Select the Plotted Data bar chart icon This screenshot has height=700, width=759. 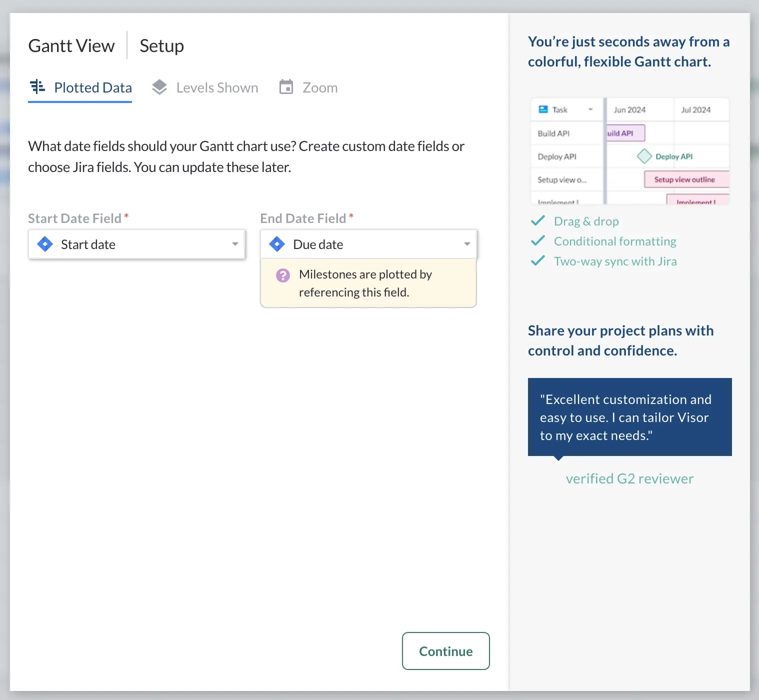click(x=37, y=87)
